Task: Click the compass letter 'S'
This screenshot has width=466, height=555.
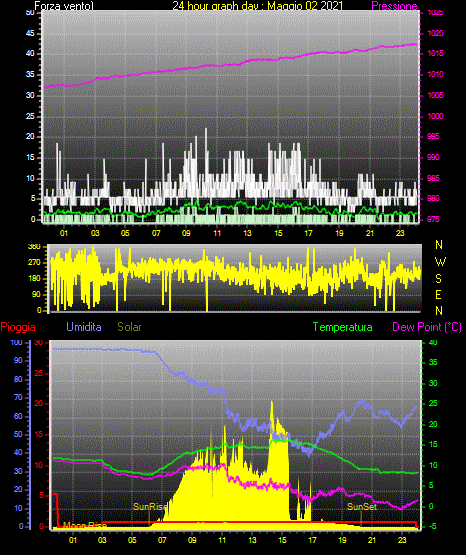Action: [438, 279]
